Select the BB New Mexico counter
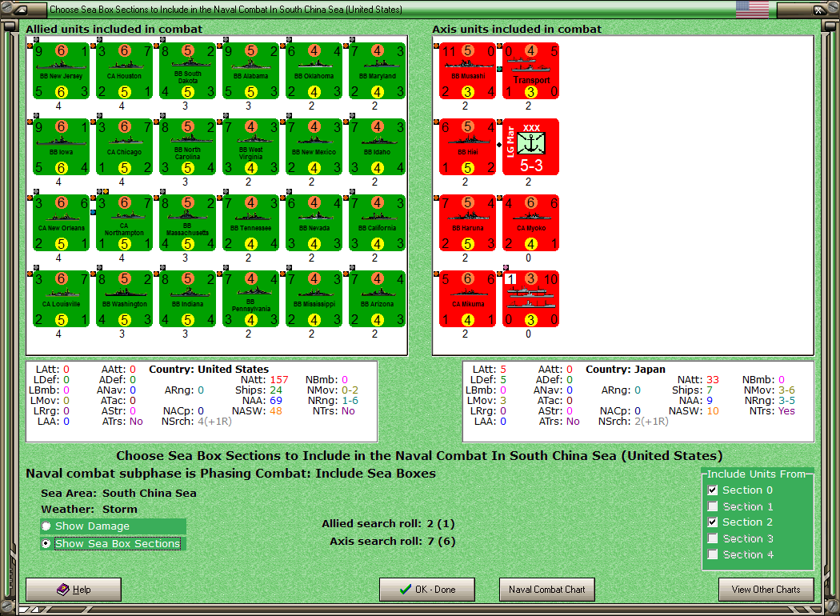The width and height of the screenshot is (840, 616). click(314, 147)
